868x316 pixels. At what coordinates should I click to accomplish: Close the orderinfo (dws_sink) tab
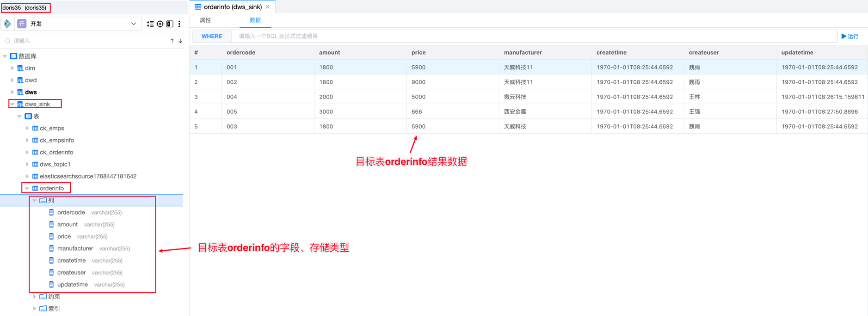click(268, 7)
